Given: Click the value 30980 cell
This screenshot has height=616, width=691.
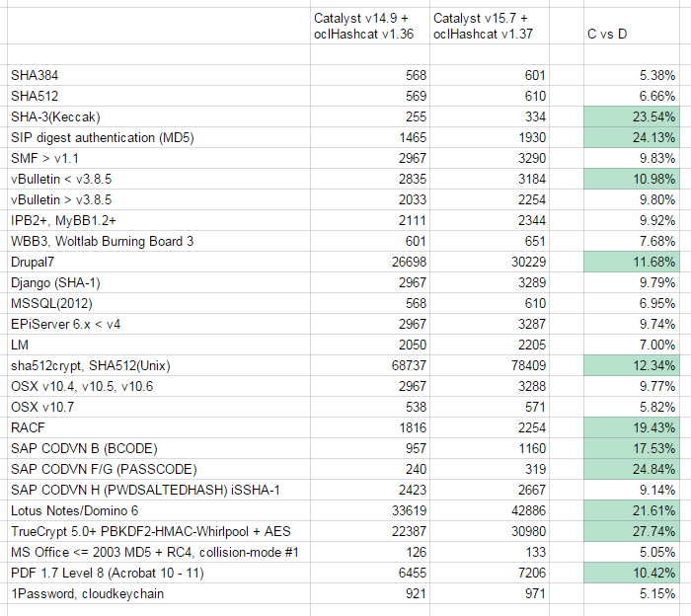Looking at the screenshot, I should point(490,531).
